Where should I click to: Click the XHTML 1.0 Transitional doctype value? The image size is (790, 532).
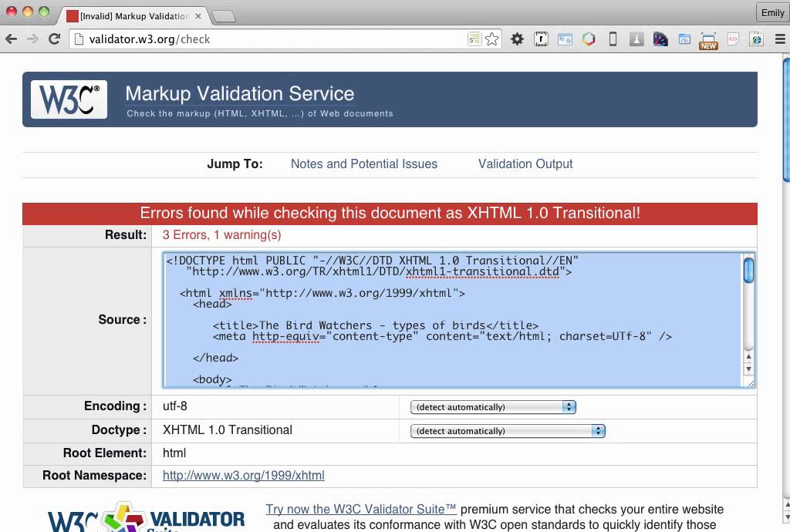pos(228,429)
